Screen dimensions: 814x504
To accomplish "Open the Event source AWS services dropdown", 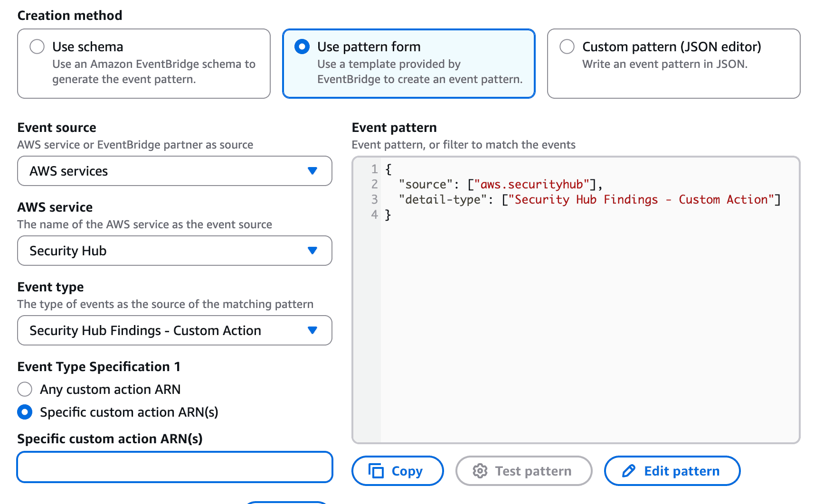I will tap(174, 171).
